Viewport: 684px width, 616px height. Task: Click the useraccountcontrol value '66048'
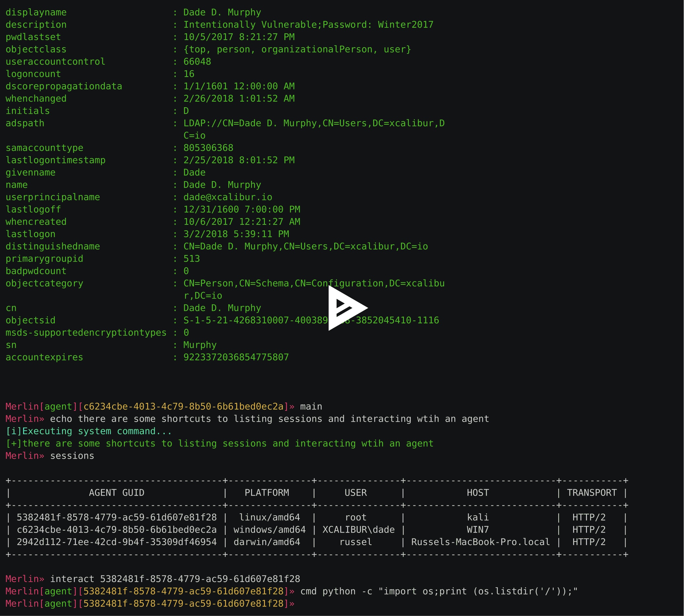pos(197,62)
